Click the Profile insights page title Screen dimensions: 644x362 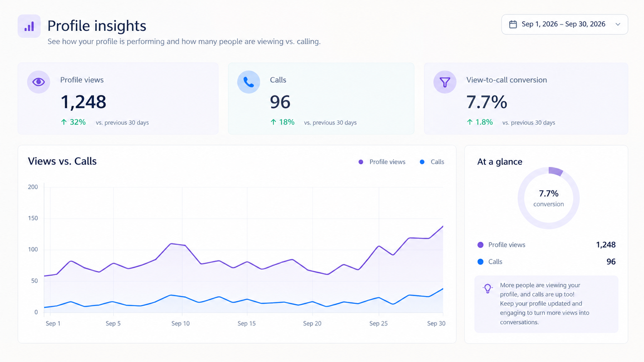tap(97, 26)
